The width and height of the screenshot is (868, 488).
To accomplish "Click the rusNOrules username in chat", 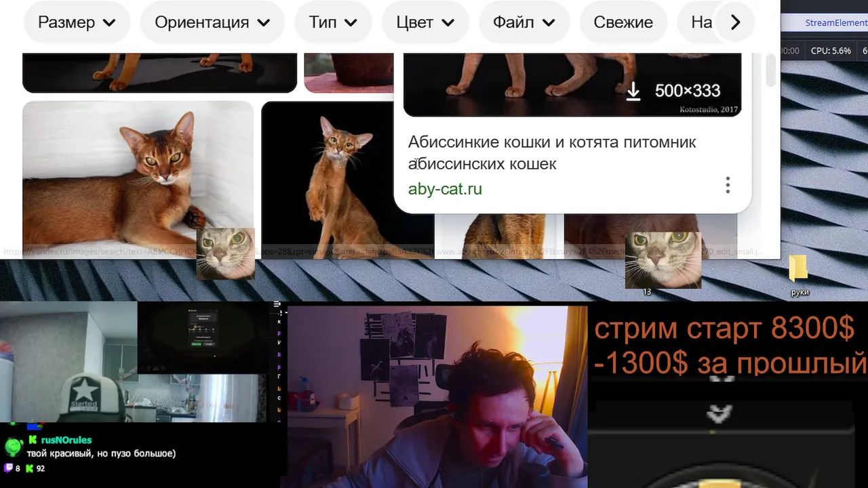I will [66, 440].
